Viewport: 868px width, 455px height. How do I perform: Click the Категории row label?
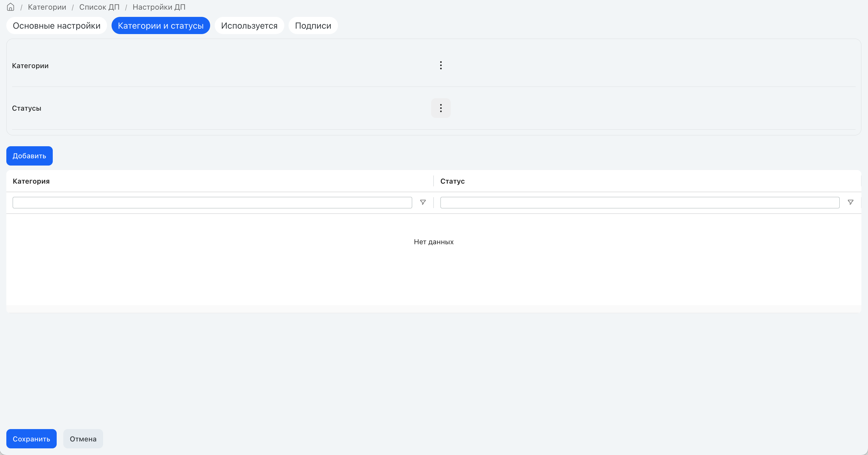coord(30,66)
